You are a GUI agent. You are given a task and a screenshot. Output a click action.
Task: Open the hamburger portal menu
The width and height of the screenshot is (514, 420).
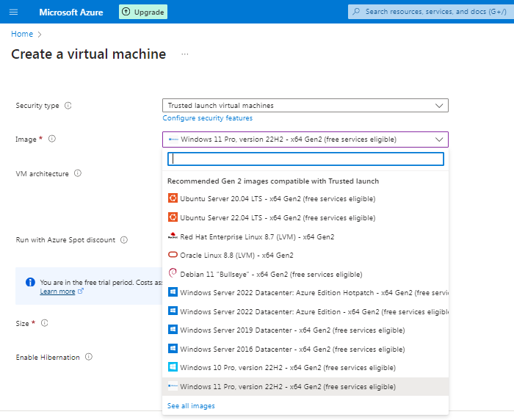13,12
